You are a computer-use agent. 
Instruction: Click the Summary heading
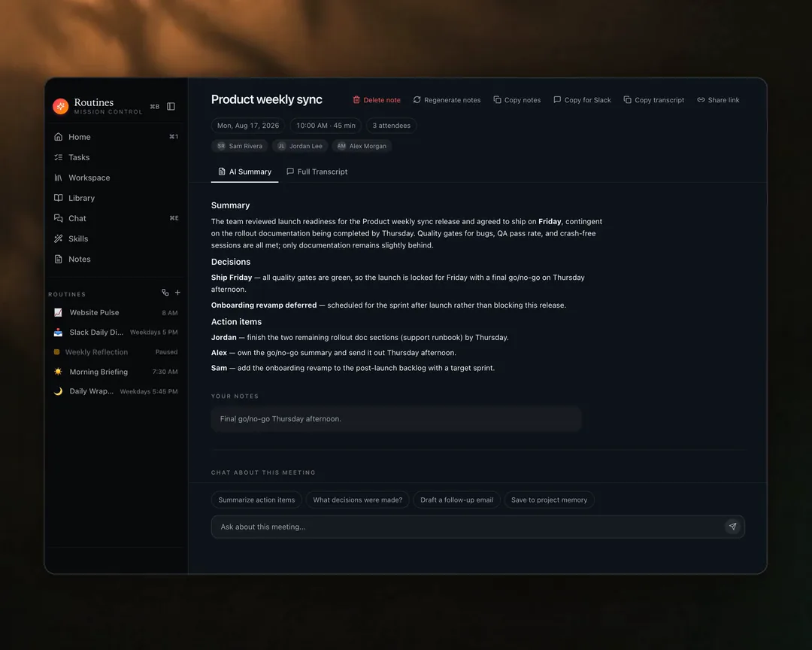(231, 205)
